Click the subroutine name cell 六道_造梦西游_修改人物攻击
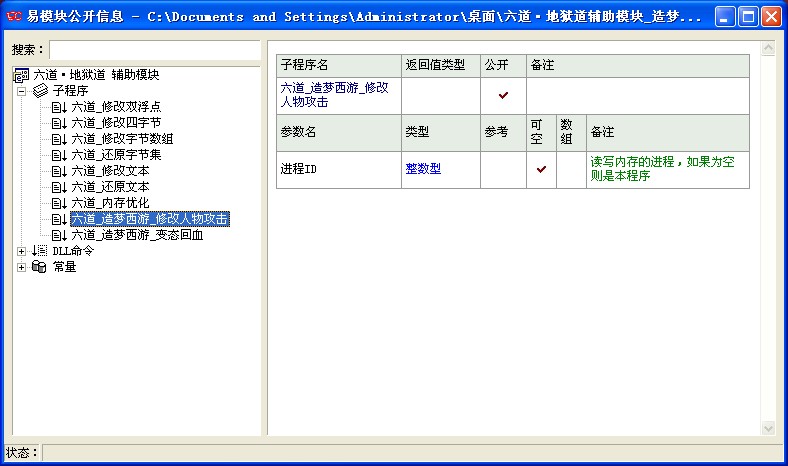Image resolution: width=788 pixels, height=466 pixels. tap(339, 96)
